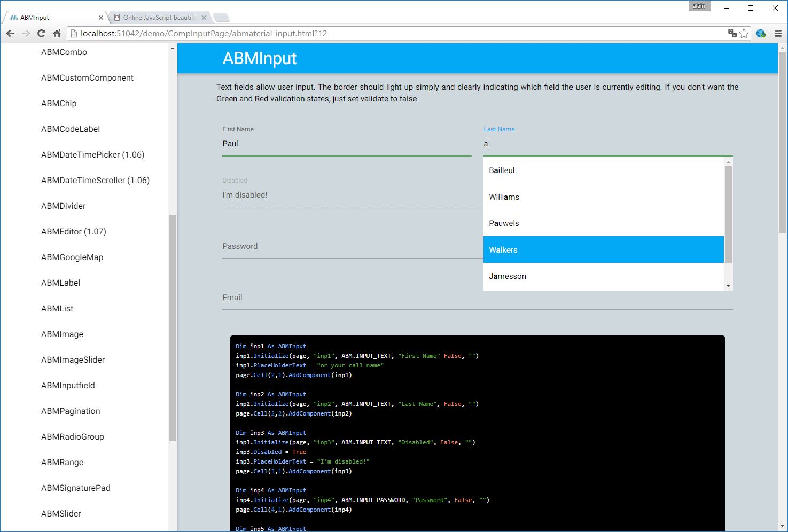This screenshot has width=788, height=532.
Task: Open ABMCodeLabel in the sidebar
Action: pyautogui.click(x=71, y=129)
